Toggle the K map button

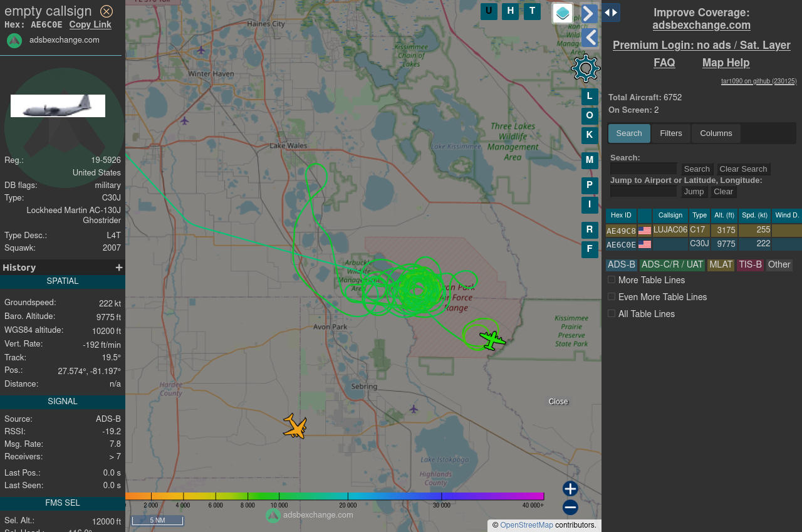(x=590, y=135)
